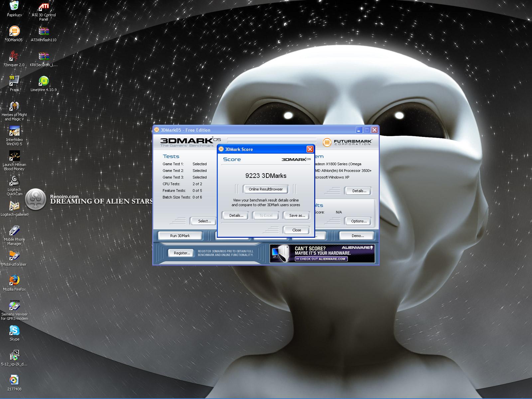Viewport: 532px width, 399px height.
Task: Click 'Batch Size Tests:' label
Action: 177,197
